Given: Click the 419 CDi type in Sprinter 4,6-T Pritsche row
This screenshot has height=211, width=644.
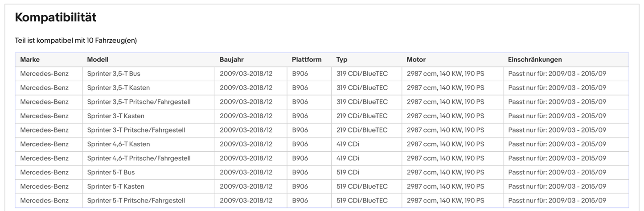Looking at the screenshot, I should 348,158.
